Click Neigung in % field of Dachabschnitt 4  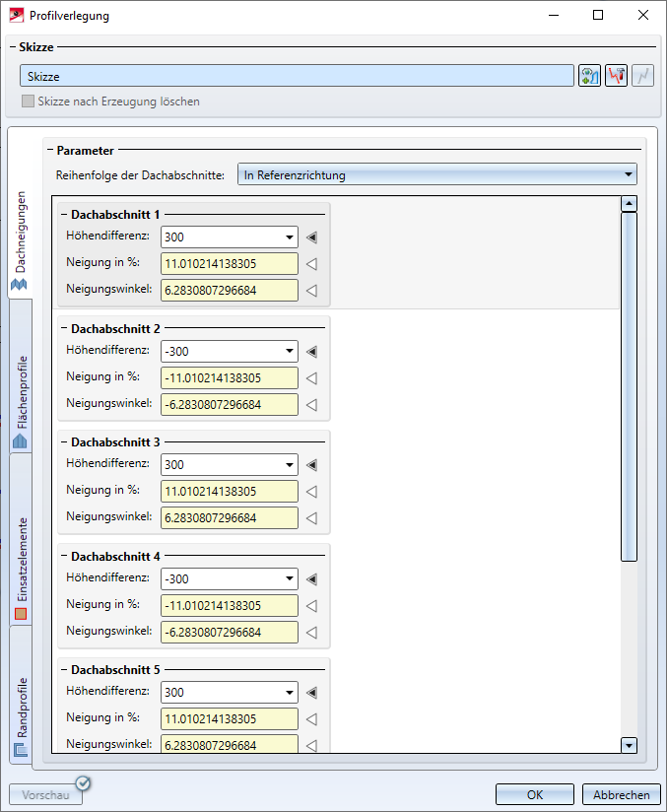pos(230,605)
